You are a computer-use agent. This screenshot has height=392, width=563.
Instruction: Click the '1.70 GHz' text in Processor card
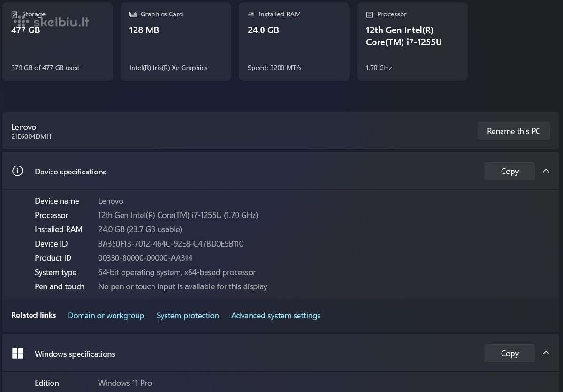(379, 68)
